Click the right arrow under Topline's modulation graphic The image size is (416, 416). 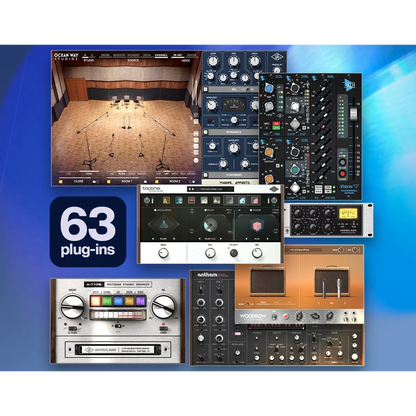coord(174,239)
